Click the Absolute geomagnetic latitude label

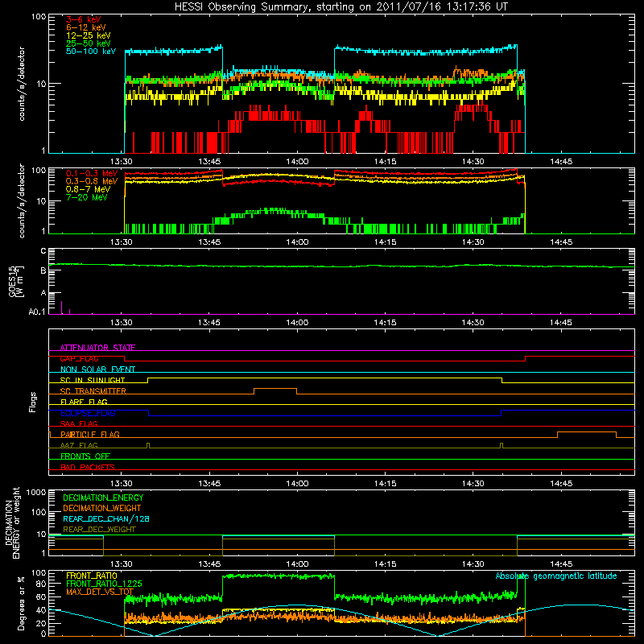pos(556,576)
